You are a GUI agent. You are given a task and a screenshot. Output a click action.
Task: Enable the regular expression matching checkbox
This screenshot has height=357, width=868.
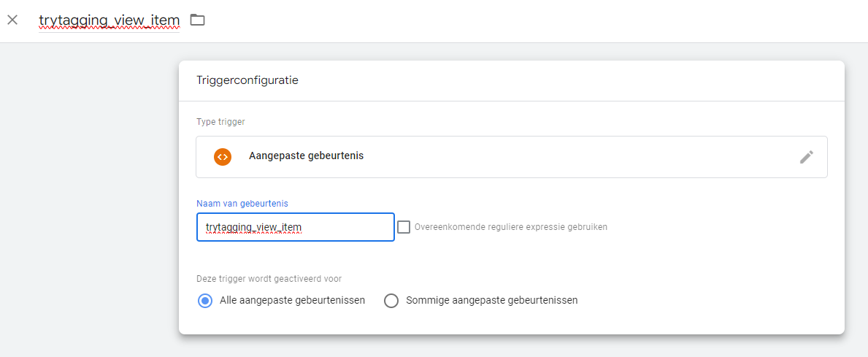tap(404, 227)
